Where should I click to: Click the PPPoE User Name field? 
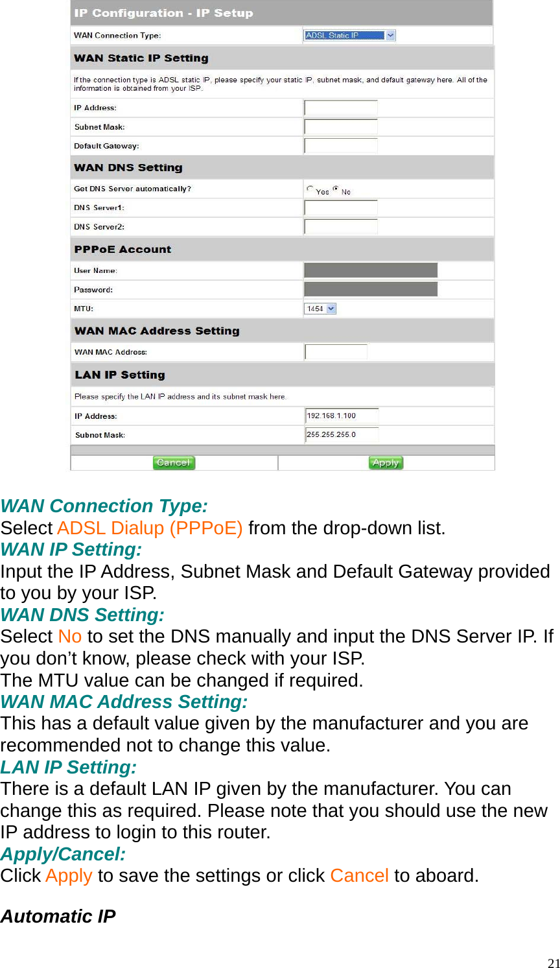point(370,270)
